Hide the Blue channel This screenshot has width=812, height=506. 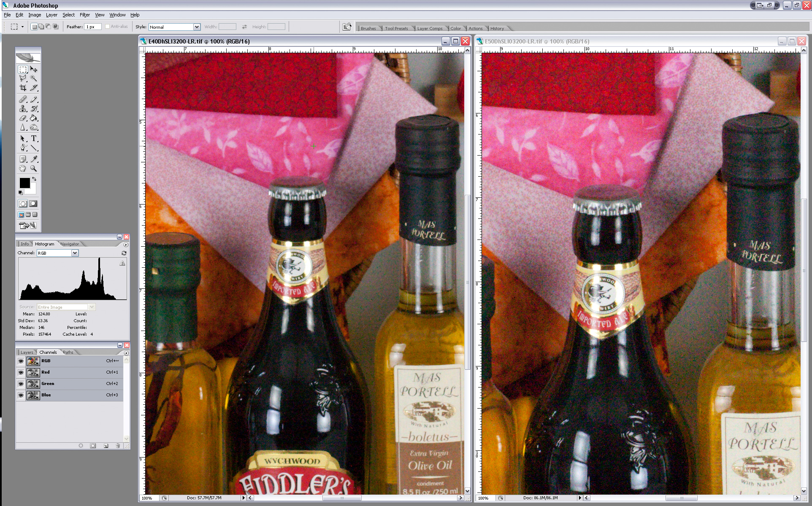[21, 395]
